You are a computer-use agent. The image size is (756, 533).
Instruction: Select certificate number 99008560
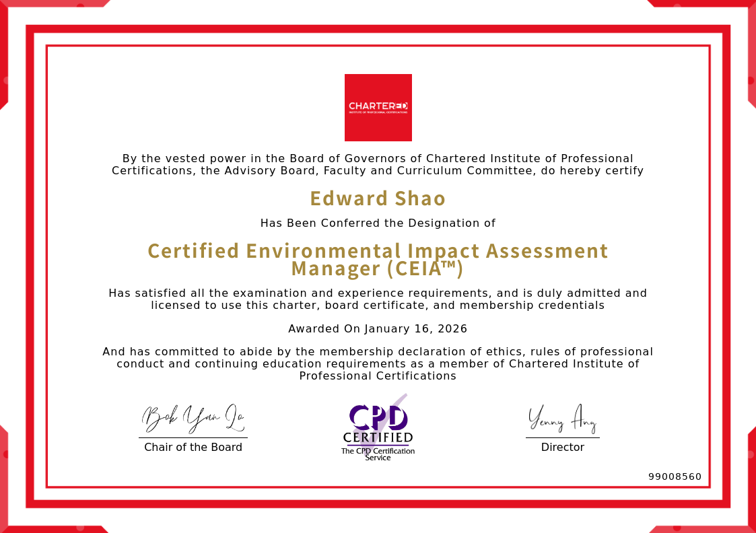(675, 476)
